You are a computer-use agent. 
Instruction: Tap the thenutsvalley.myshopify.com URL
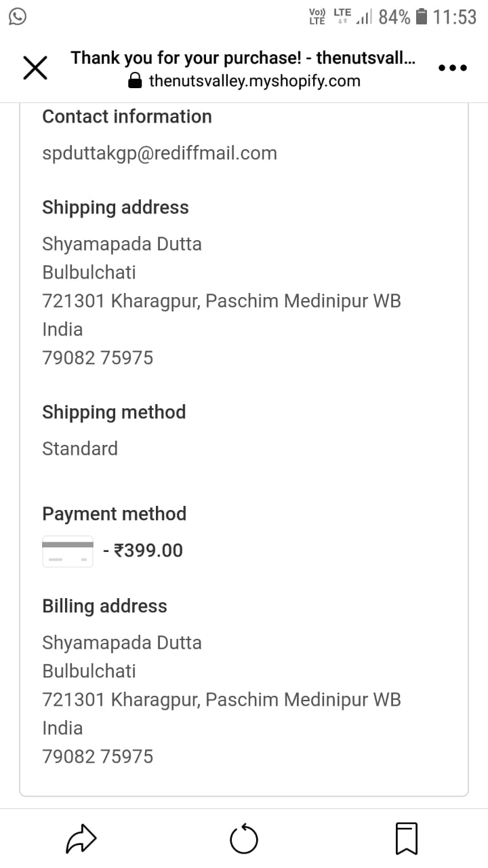click(254, 81)
